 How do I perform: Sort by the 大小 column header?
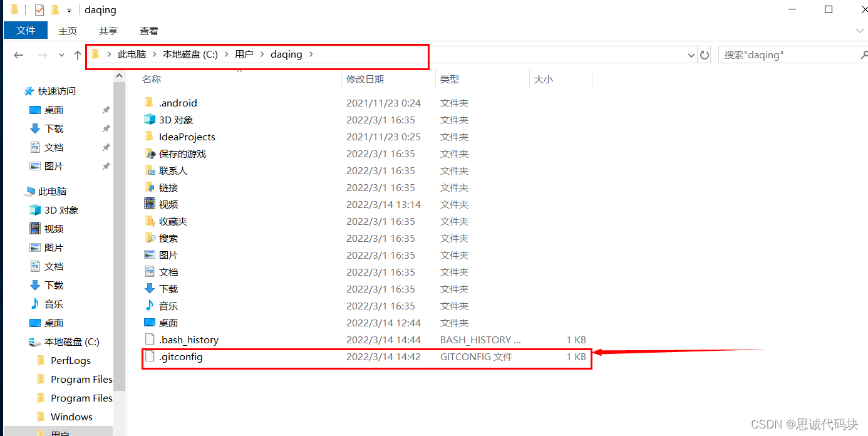coord(544,79)
